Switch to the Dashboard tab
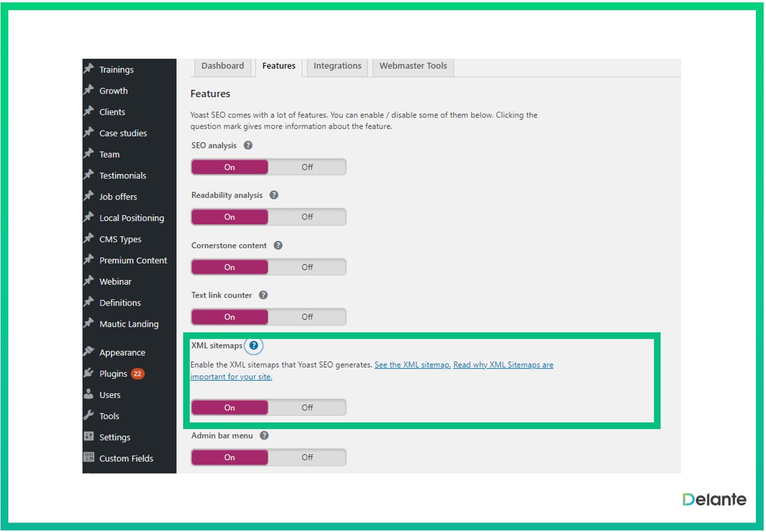This screenshot has width=766, height=532. pyautogui.click(x=223, y=66)
